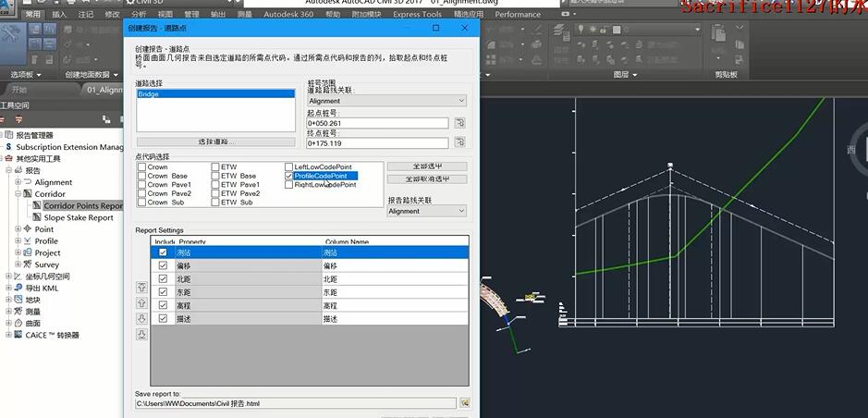Viewport: 868px width, 418px height.
Task: Click the move-to-top arrow icon
Action: pyautogui.click(x=141, y=288)
